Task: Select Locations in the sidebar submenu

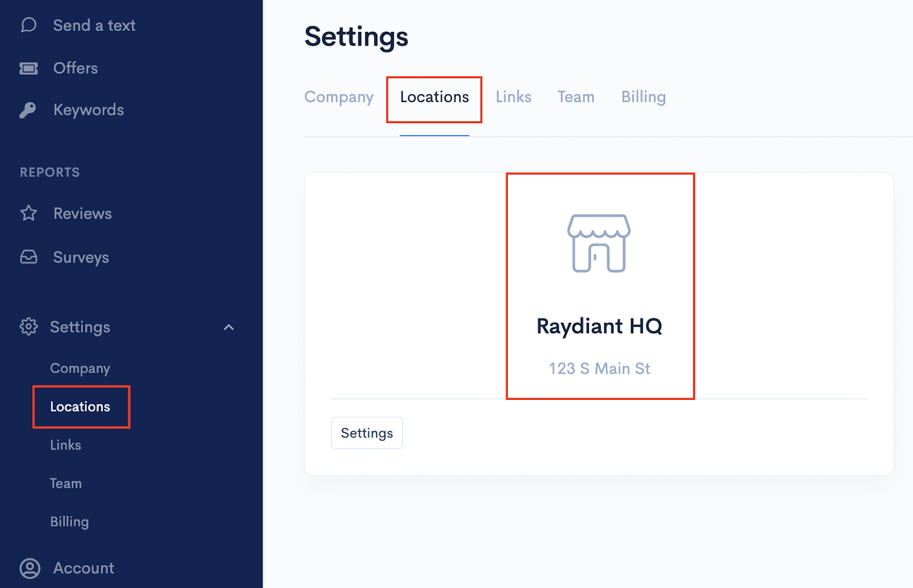Action: 80,407
